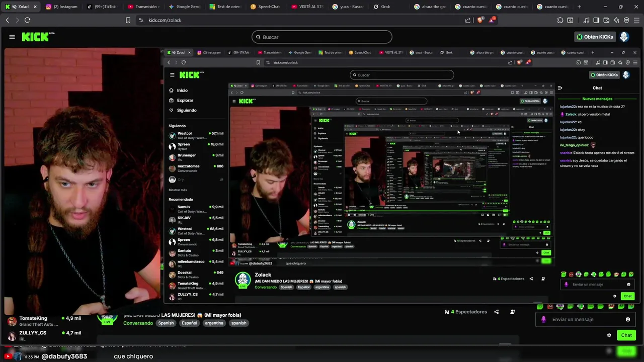Switch to the SpeechChat tab

[x=266, y=7]
